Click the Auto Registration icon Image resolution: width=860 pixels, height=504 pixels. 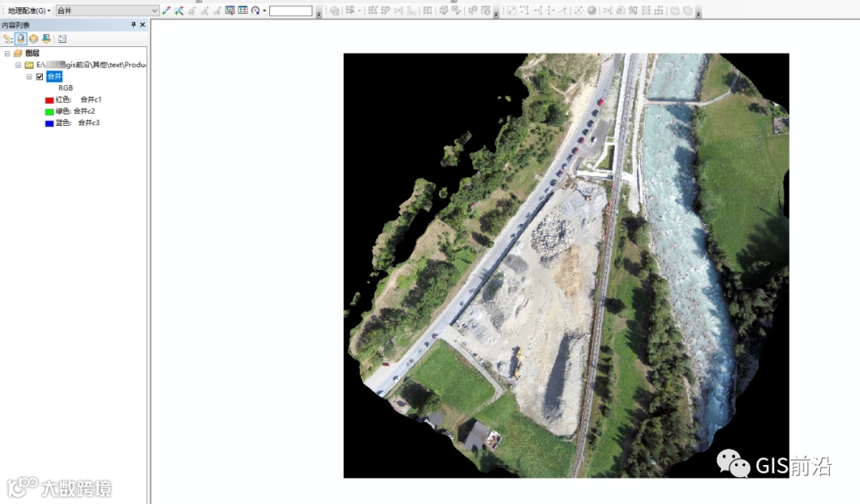tap(179, 10)
